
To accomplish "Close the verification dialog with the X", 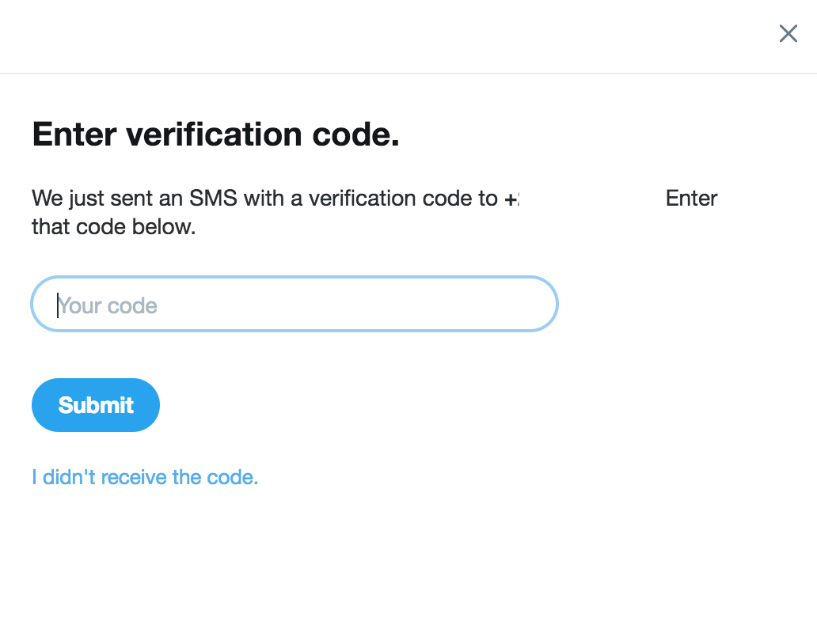I will 788,33.
